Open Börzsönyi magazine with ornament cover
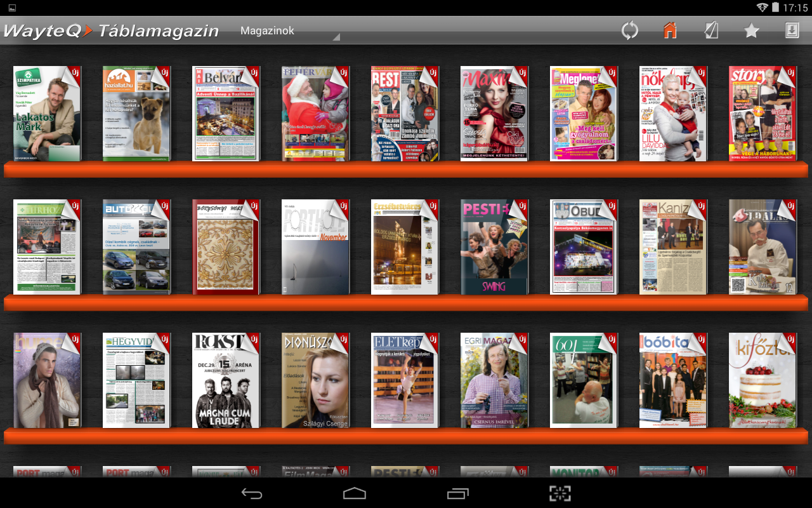 tap(226, 247)
